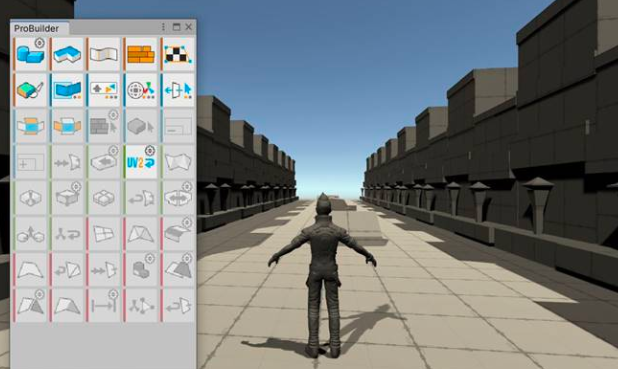Maximize the ProBuilder window
The height and width of the screenshot is (369, 618).
(176, 27)
